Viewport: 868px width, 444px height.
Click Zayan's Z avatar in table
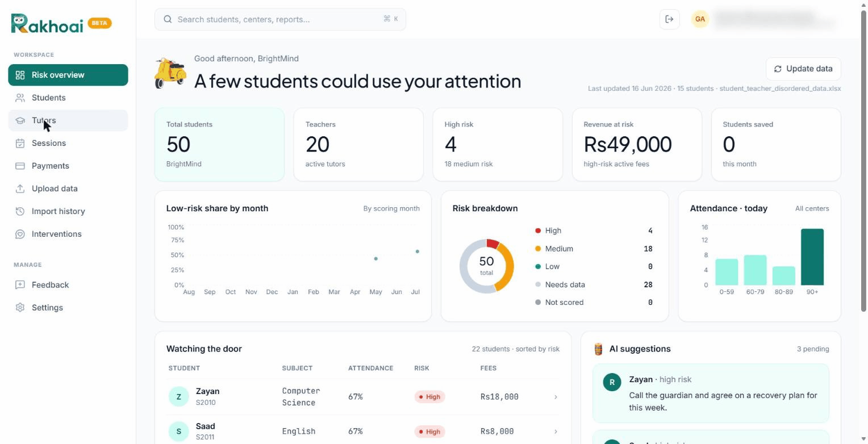coord(178,396)
